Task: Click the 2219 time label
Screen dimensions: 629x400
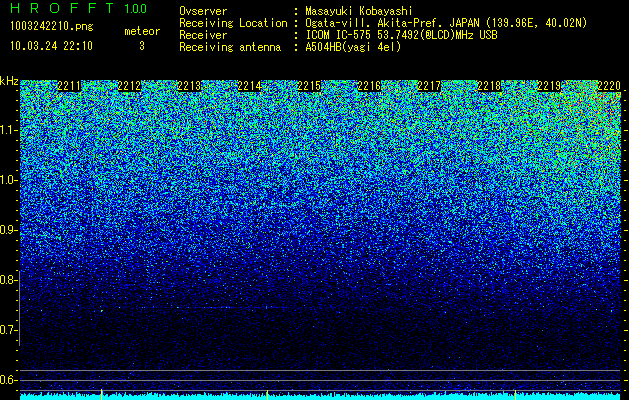Action: [549, 86]
